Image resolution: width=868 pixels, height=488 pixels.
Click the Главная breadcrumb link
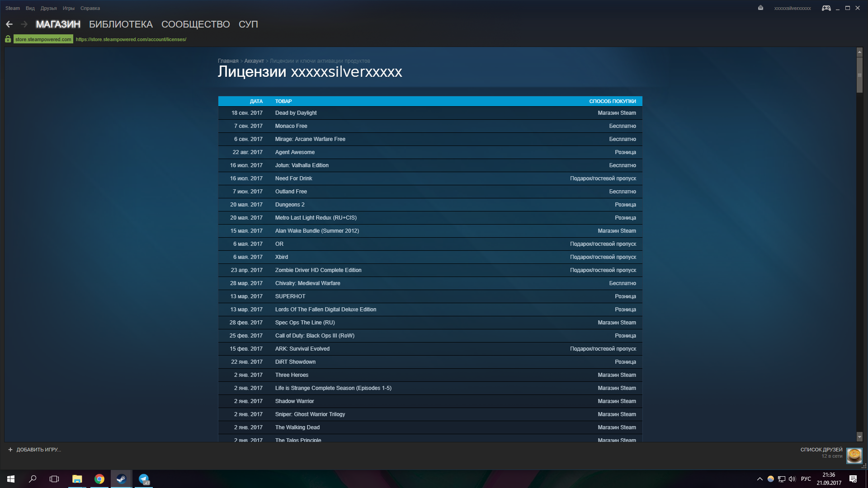tap(228, 61)
